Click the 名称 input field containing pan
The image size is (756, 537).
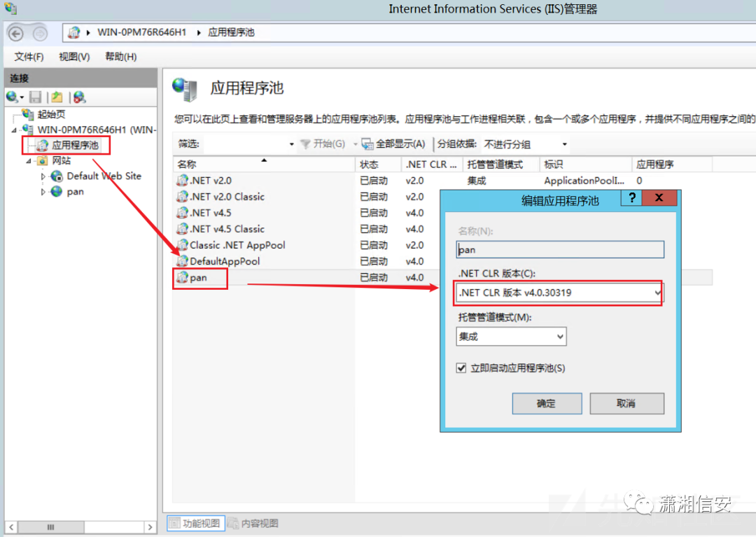tap(559, 249)
